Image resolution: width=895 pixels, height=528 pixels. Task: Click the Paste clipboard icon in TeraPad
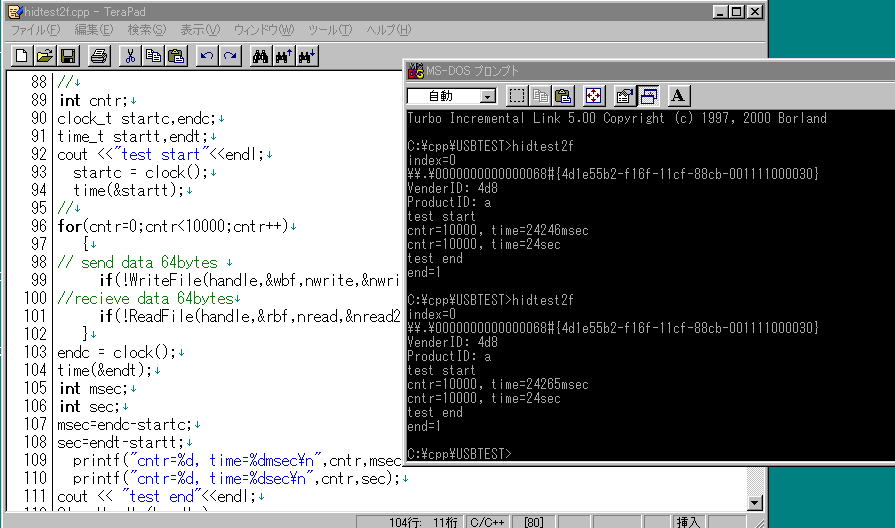pos(176,56)
